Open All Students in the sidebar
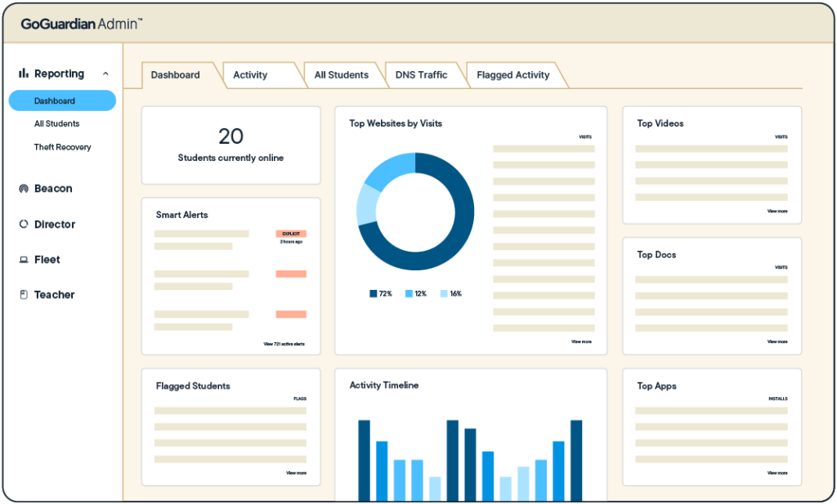The image size is (837, 504). point(56,123)
